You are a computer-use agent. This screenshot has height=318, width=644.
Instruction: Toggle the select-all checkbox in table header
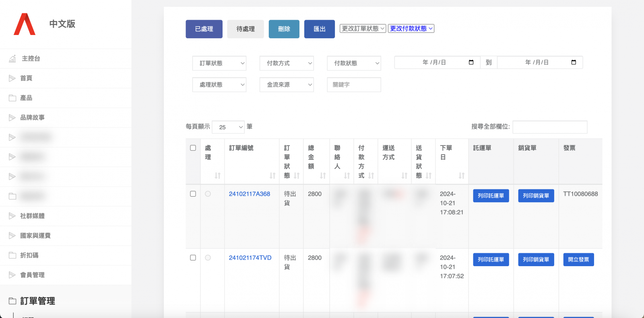tap(193, 148)
